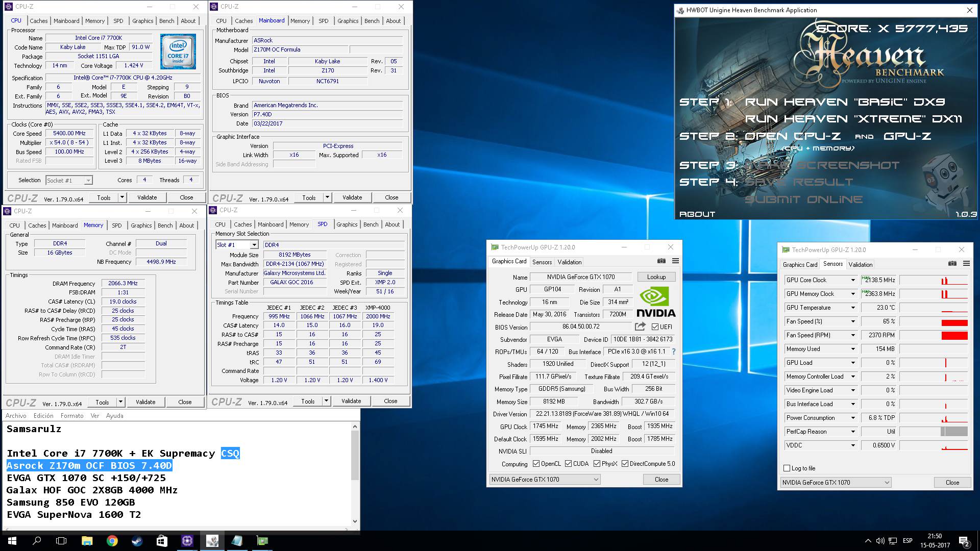Click Notepad scrollbar down arrow
Image resolution: width=980 pixels, height=551 pixels.
pyautogui.click(x=355, y=521)
